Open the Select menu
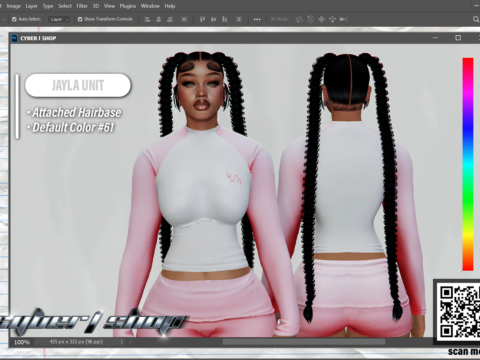The image size is (480, 360). (x=65, y=6)
